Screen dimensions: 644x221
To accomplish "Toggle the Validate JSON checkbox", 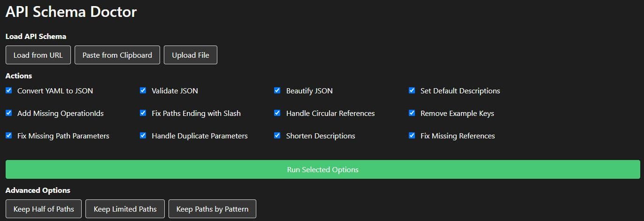I will coord(143,91).
